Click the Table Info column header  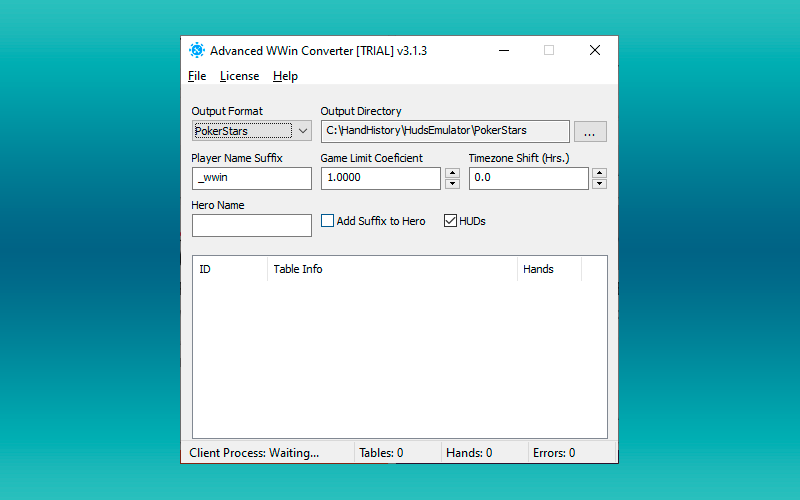(392, 269)
